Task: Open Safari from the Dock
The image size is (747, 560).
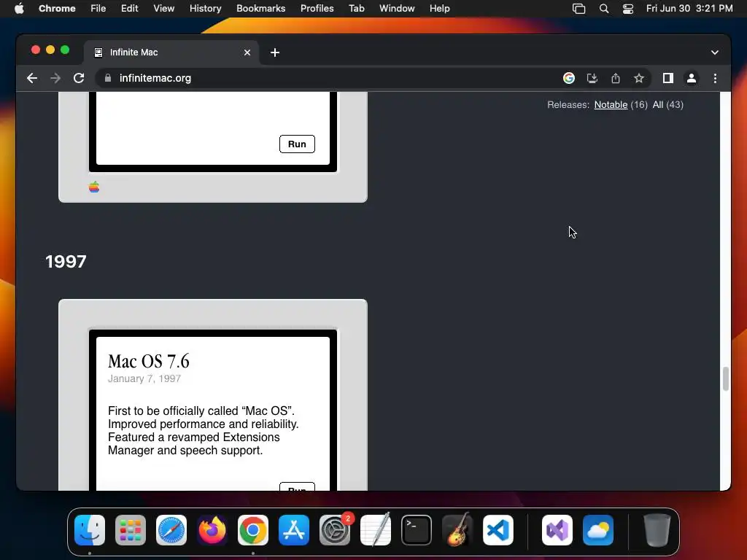Action: pos(171,530)
